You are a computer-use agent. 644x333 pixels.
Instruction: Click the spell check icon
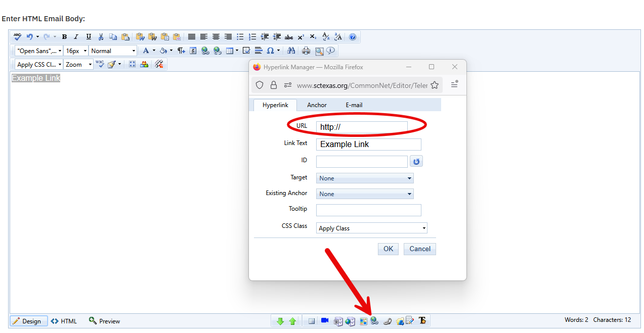click(18, 37)
